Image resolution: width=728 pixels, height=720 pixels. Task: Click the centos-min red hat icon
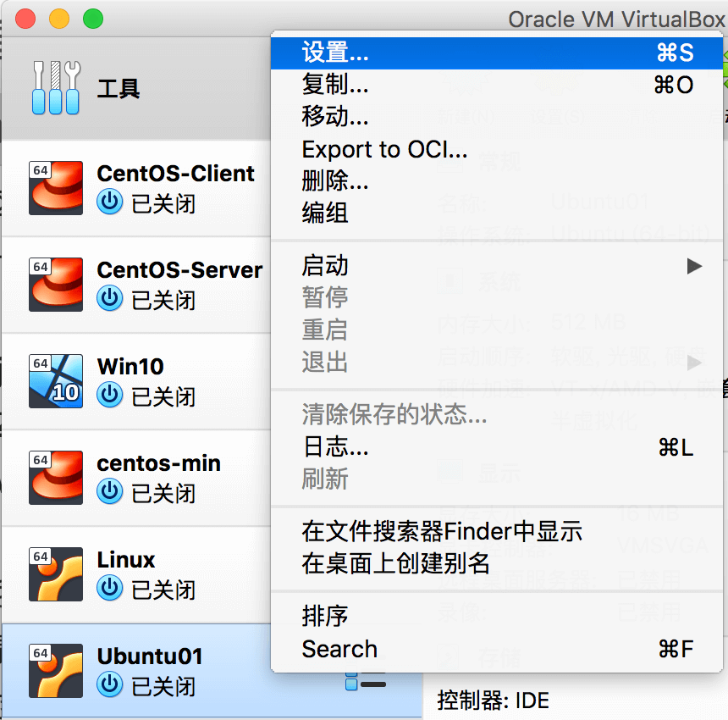[56, 478]
